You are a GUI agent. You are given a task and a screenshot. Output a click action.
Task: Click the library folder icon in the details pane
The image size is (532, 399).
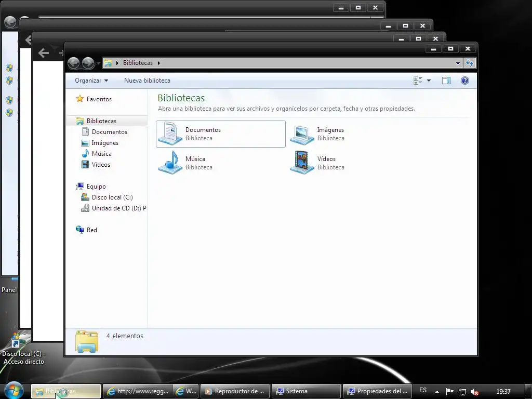coord(87,341)
